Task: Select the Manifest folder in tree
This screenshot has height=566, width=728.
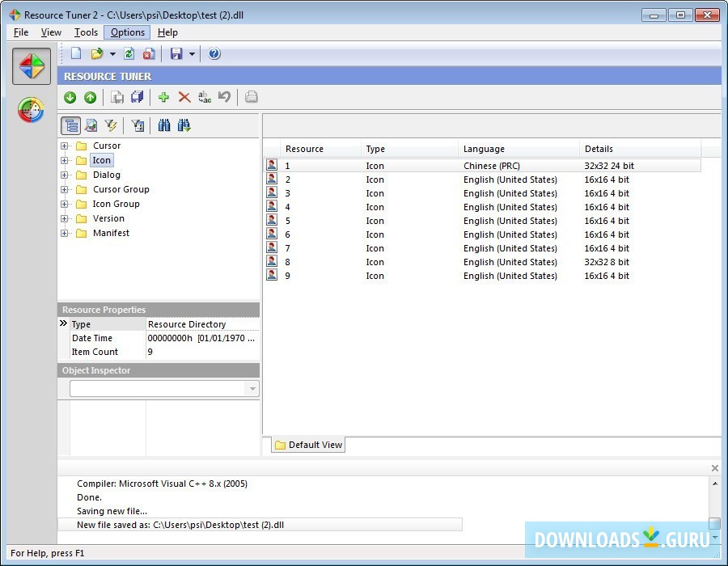Action: click(111, 234)
